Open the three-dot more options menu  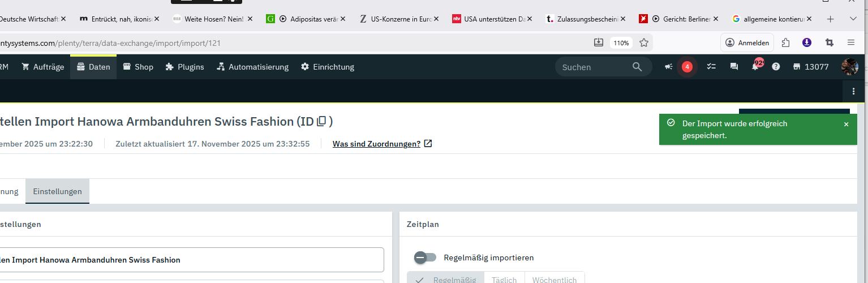853,91
